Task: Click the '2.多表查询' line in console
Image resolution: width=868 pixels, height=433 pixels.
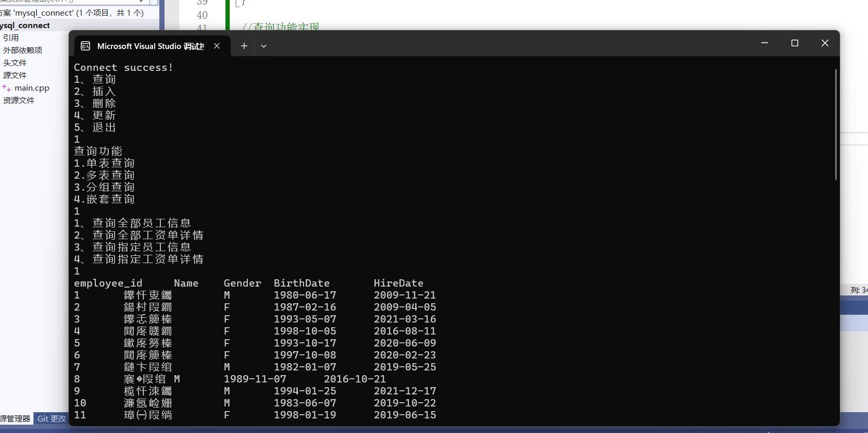Action: [104, 175]
